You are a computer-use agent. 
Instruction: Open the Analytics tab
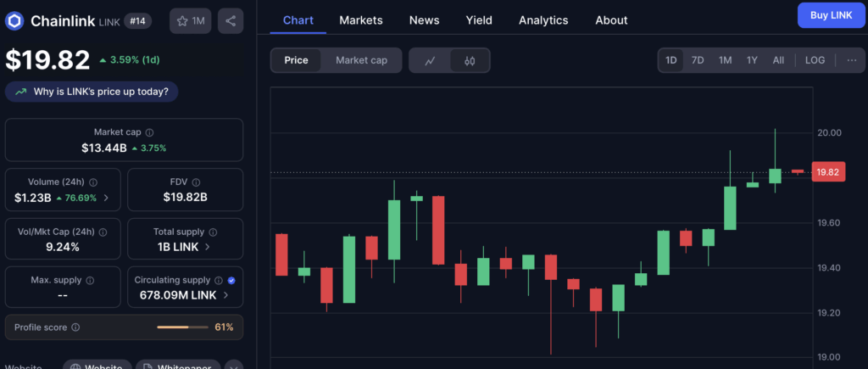click(x=543, y=20)
